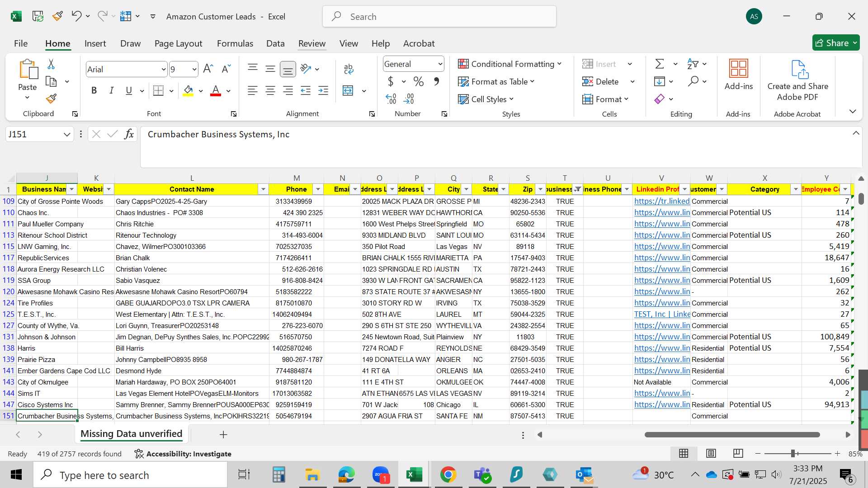Image resolution: width=868 pixels, height=488 pixels.
Task: Click the Share button
Action: (x=836, y=43)
